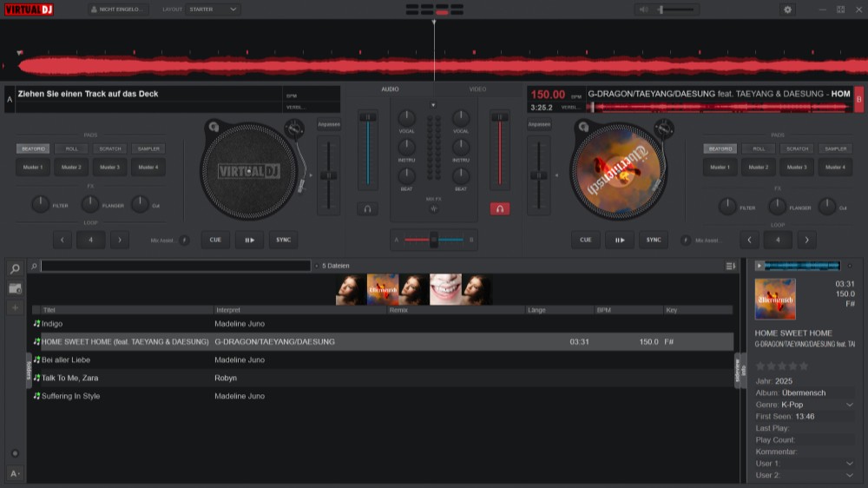Select deck B BEATGRID pads tab
This screenshot has width=868, height=488.
720,148
